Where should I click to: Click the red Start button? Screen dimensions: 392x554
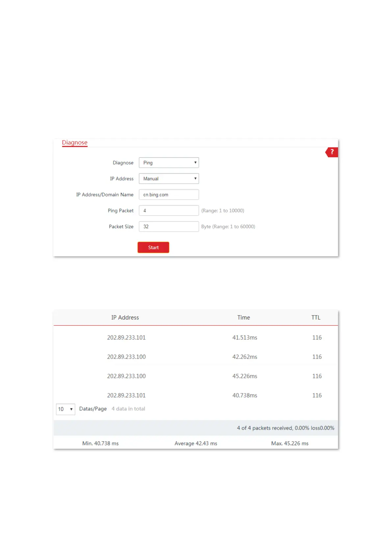[153, 247]
